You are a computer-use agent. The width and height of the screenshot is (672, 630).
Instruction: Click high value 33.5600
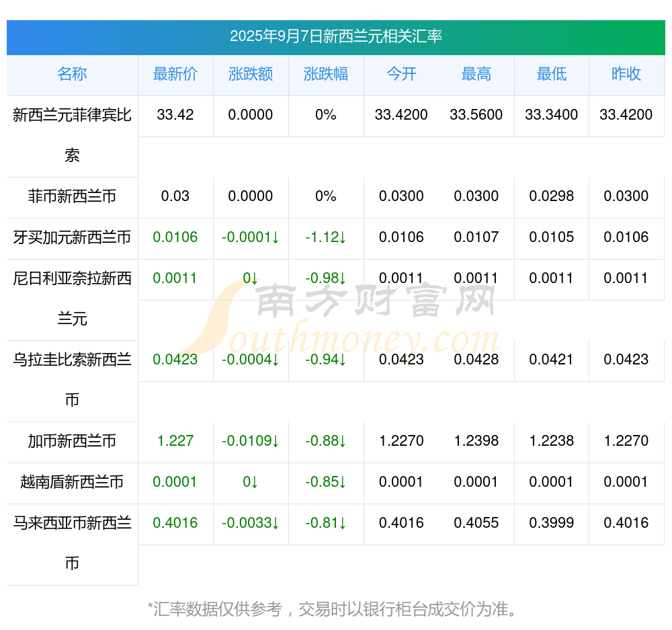click(476, 115)
